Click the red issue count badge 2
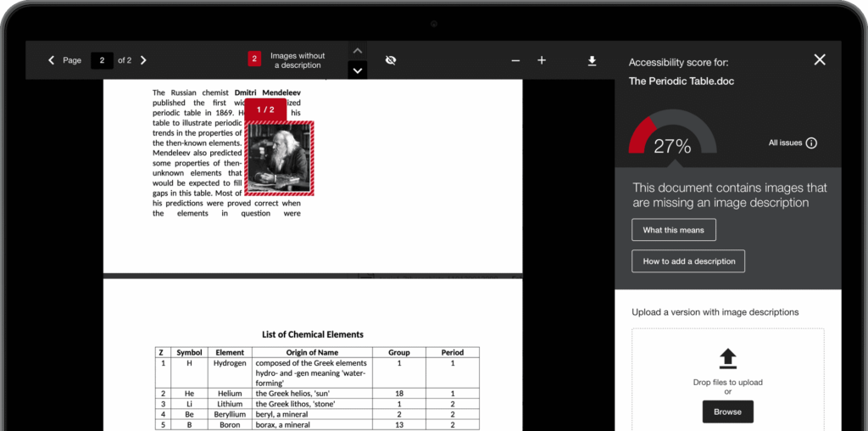This screenshot has width=868, height=431. 254,59
